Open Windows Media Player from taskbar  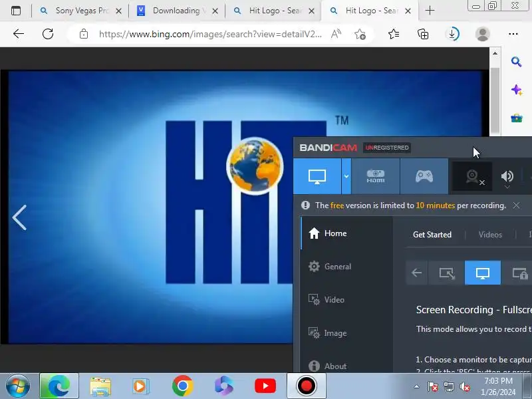pos(140,386)
